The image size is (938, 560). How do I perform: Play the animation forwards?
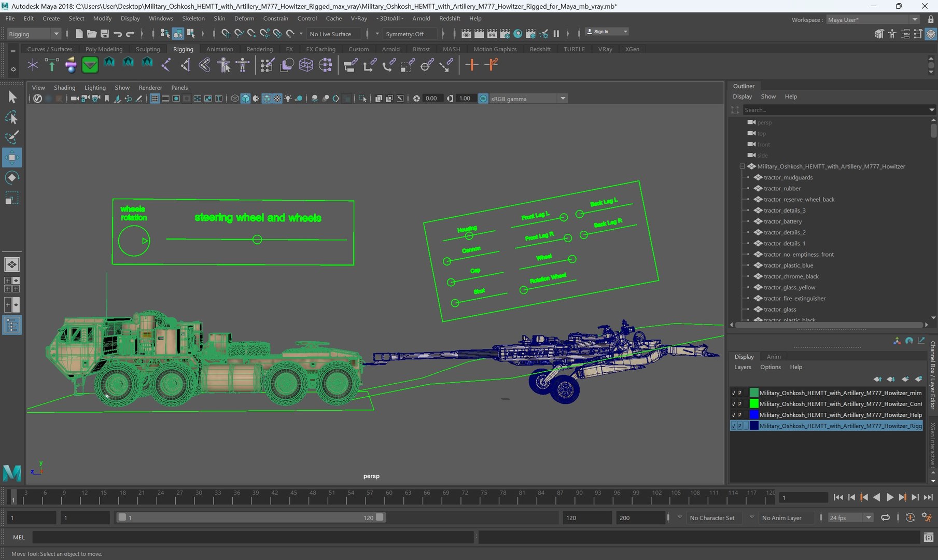890,497
